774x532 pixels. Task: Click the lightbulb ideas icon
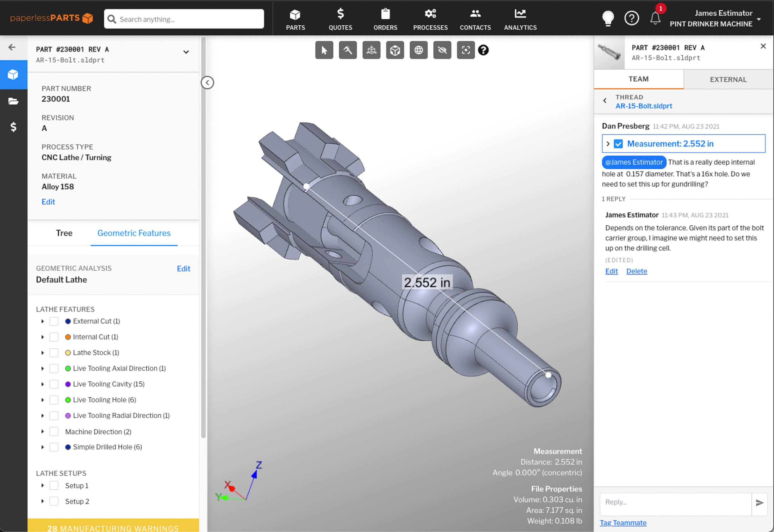[608, 18]
